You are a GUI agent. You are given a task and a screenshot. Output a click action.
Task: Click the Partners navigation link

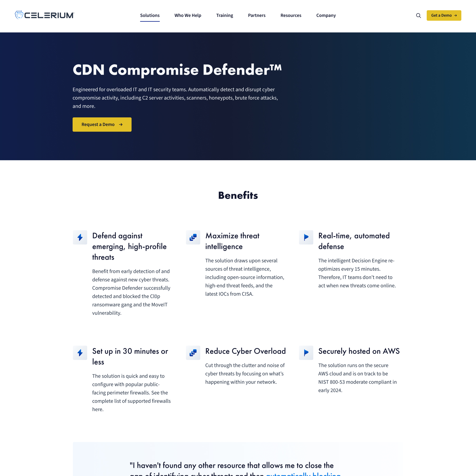tap(256, 15)
